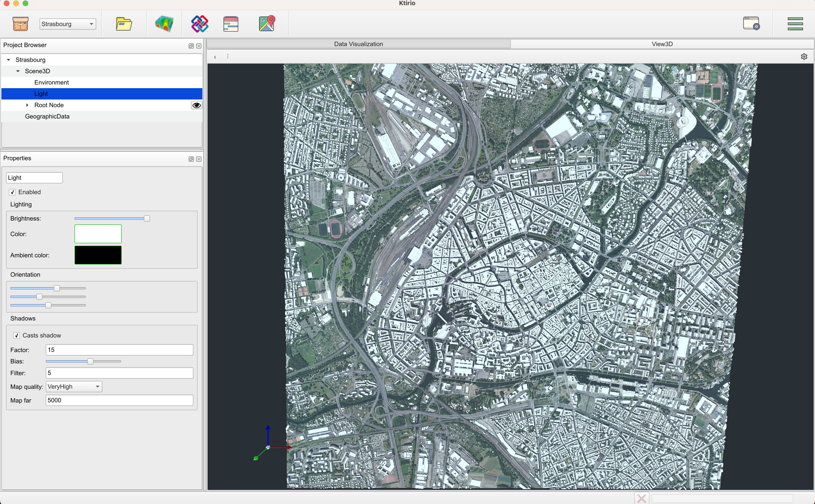Collapse the Strasbourg tree node

[9, 60]
